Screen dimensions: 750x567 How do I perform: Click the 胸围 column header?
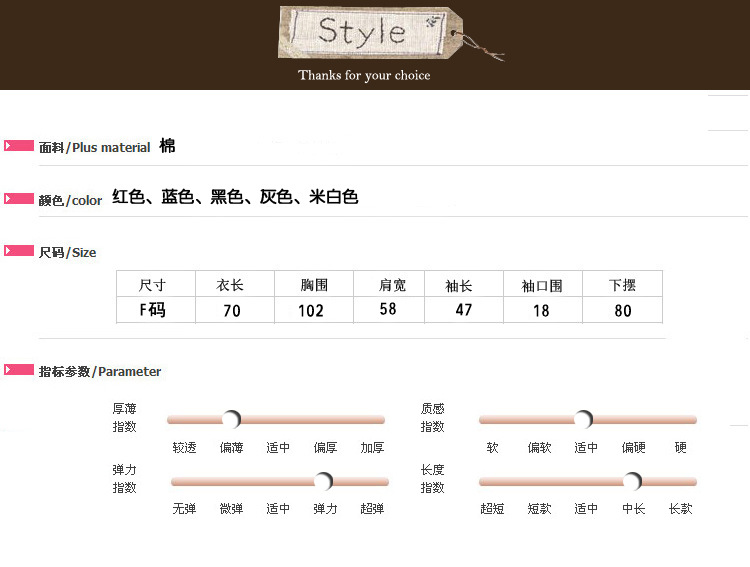pyautogui.click(x=314, y=285)
